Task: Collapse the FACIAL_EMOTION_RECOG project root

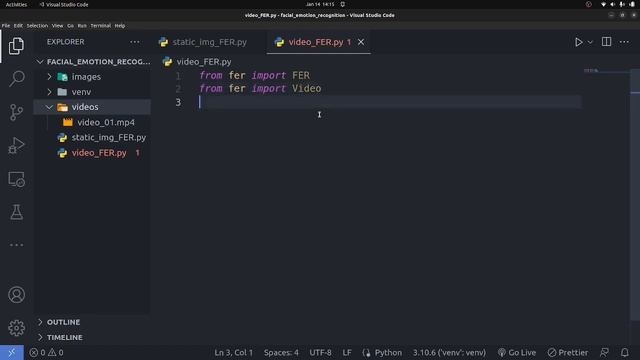Action: pyautogui.click(x=93, y=62)
